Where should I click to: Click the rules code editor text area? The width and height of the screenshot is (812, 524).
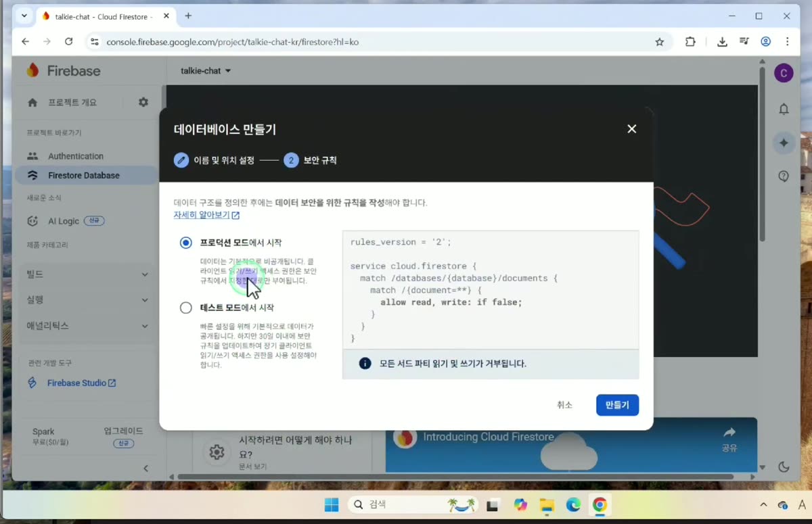click(491, 290)
